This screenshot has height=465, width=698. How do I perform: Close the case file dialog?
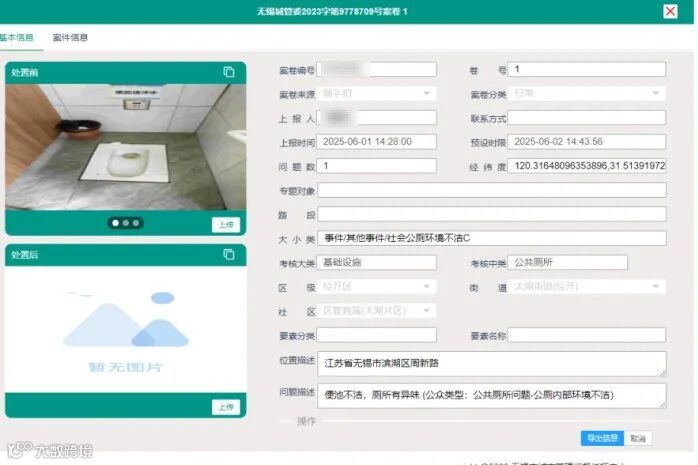670,11
